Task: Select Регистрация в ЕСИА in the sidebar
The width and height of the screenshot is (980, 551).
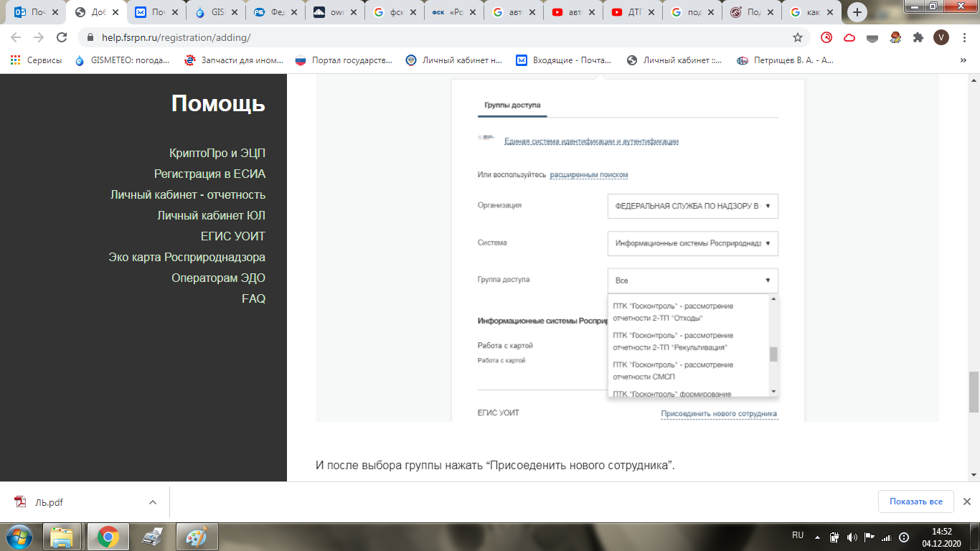Action: tap(209, 174)
